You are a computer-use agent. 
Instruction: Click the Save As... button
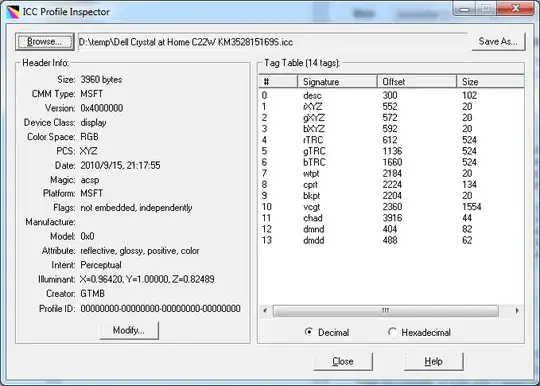(x=498, y=42)
